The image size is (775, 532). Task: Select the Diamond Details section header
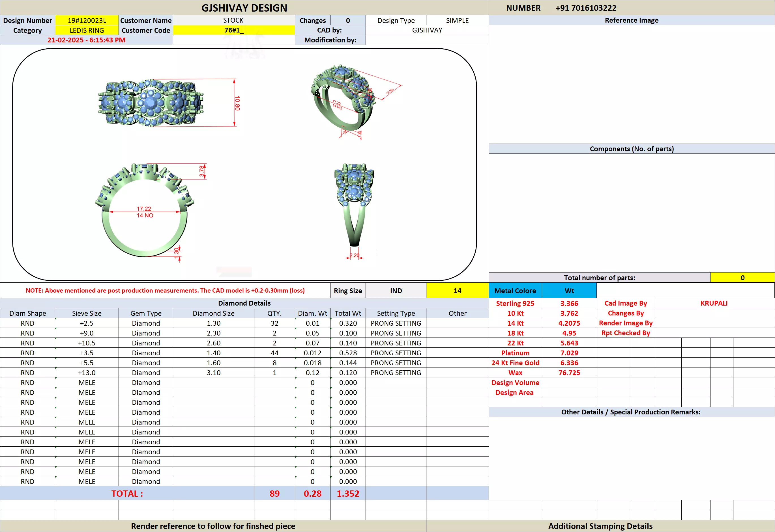(244, 303)
